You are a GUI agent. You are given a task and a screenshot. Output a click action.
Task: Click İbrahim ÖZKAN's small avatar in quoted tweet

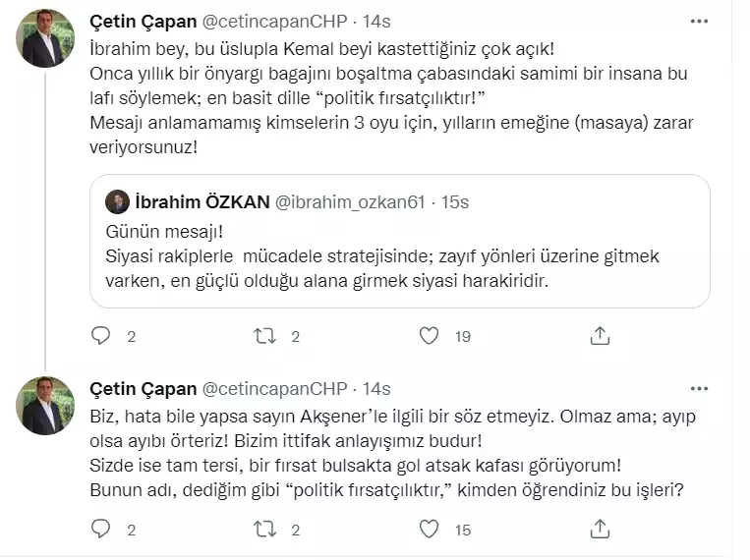coord(118,201)
